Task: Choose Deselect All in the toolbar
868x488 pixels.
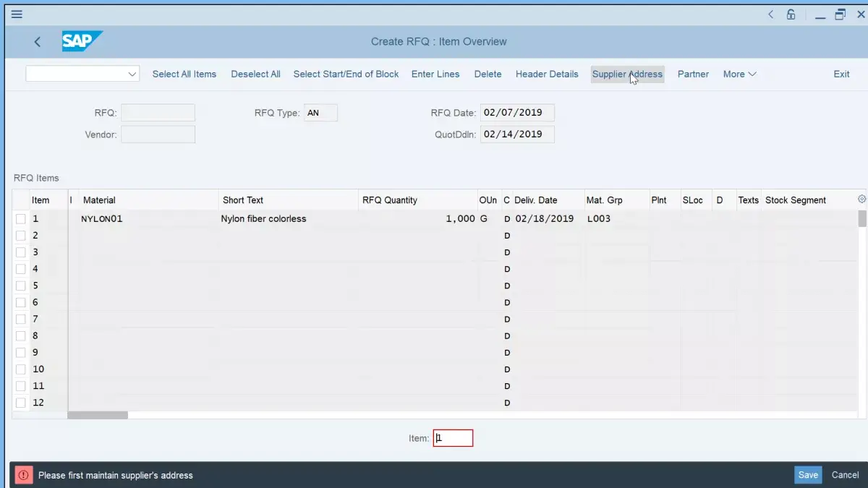Action: click(x=255, y=74)
